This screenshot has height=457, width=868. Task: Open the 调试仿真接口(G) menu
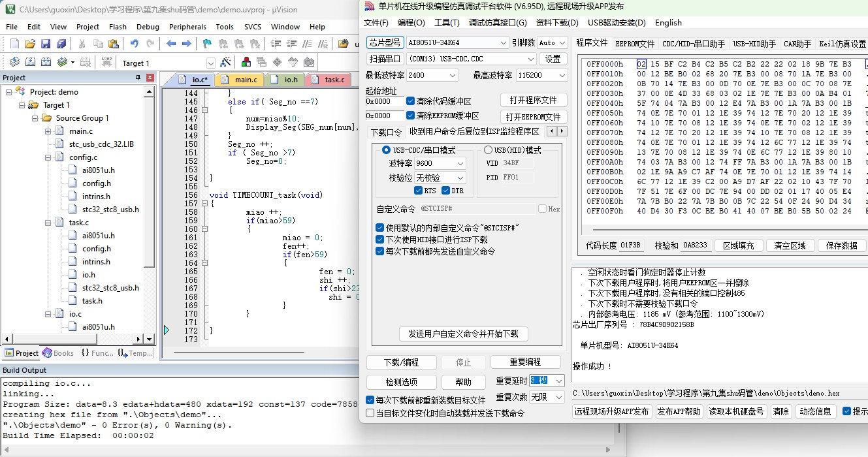(498, 22)
